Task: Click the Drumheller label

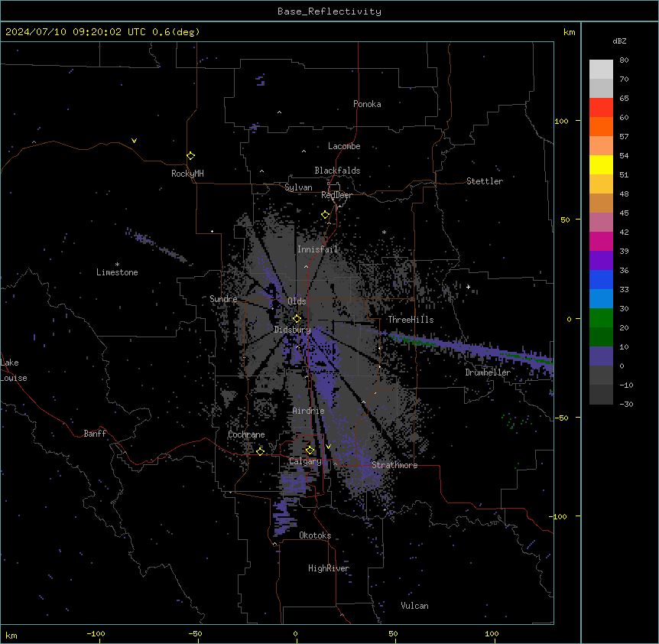Action: [488, 372]
